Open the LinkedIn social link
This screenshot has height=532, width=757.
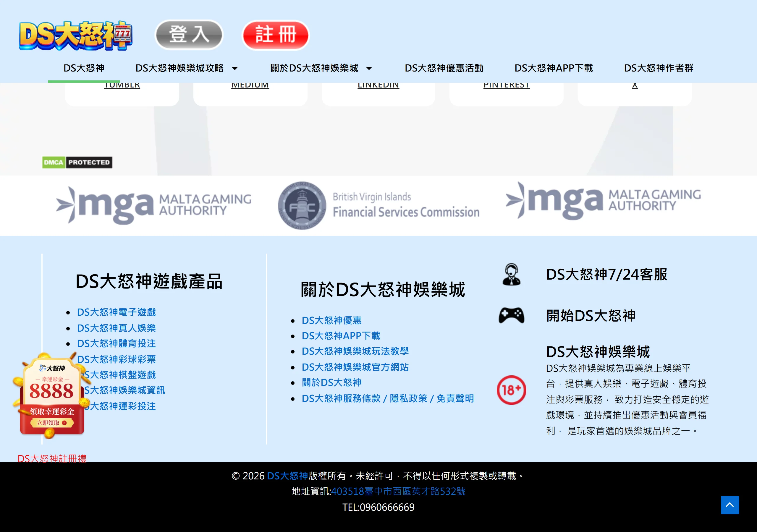pos(378,85)
